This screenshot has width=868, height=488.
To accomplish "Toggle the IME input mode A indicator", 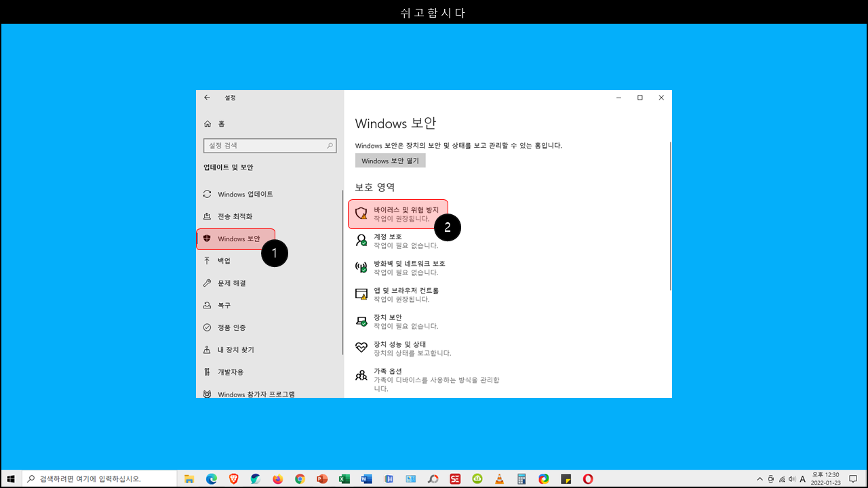I will pos(803,479).
